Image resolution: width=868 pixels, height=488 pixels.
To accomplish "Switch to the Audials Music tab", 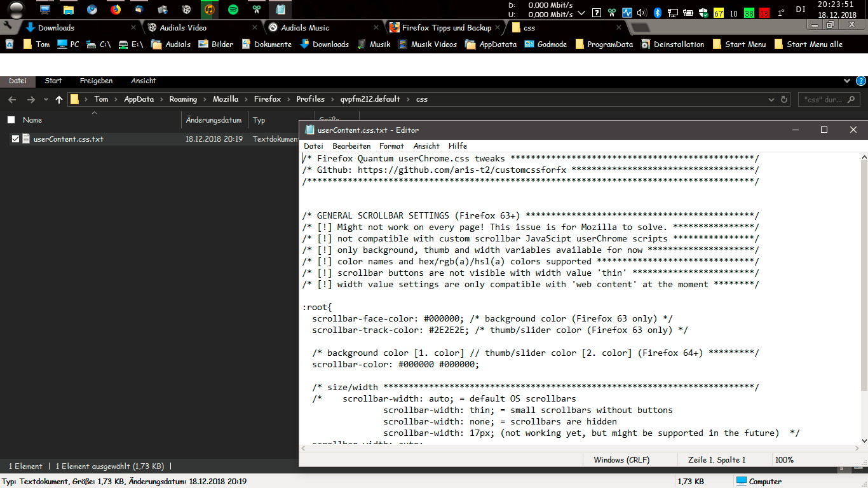I will 305,28.
